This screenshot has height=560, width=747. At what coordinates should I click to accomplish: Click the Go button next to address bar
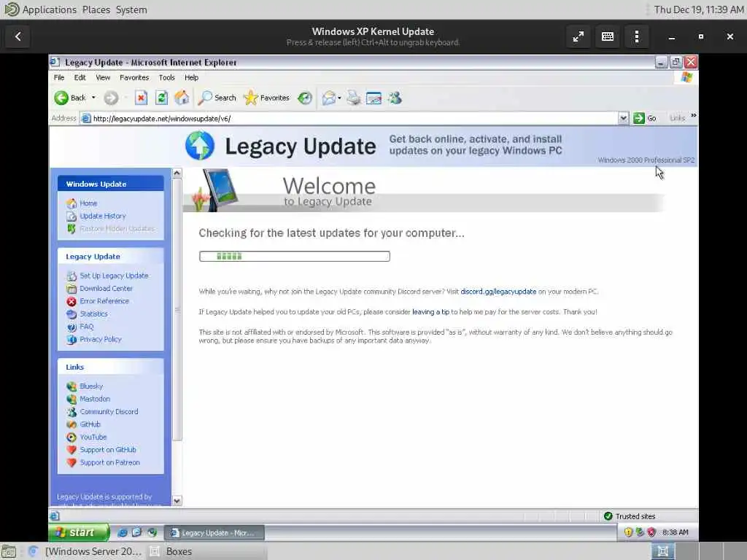pyautogui.click(x=645, y=119)
